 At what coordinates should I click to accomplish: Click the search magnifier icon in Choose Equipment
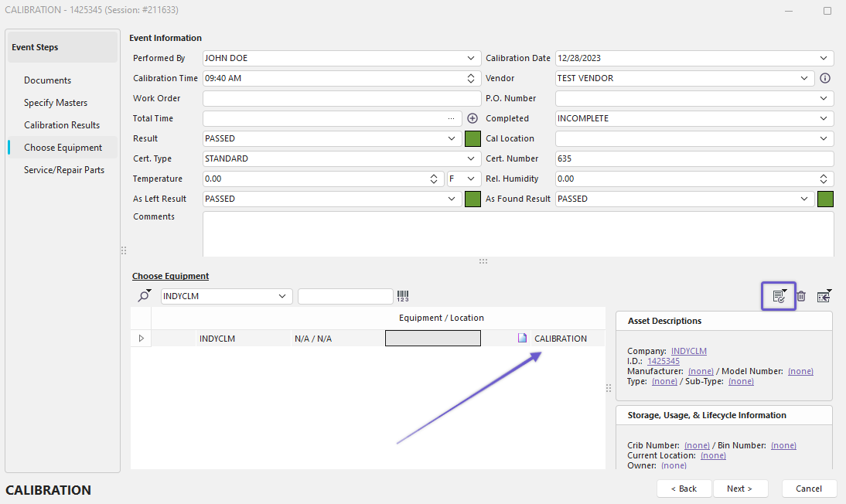(145, 296)
